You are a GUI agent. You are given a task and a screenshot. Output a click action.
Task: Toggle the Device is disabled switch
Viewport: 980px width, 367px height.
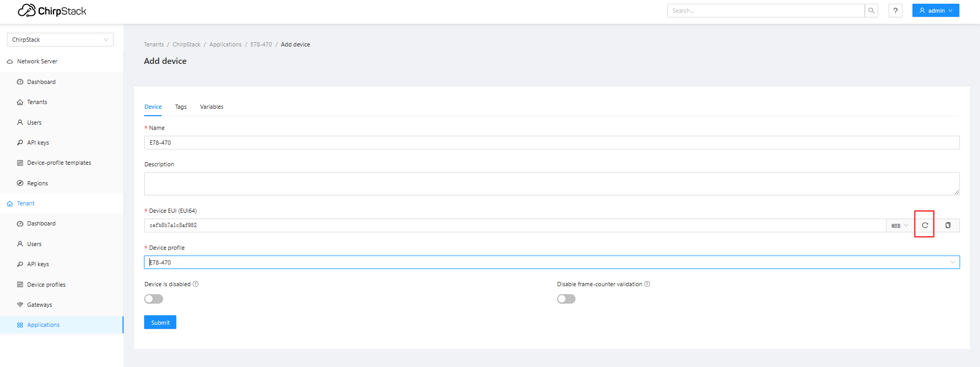(154, 299)
